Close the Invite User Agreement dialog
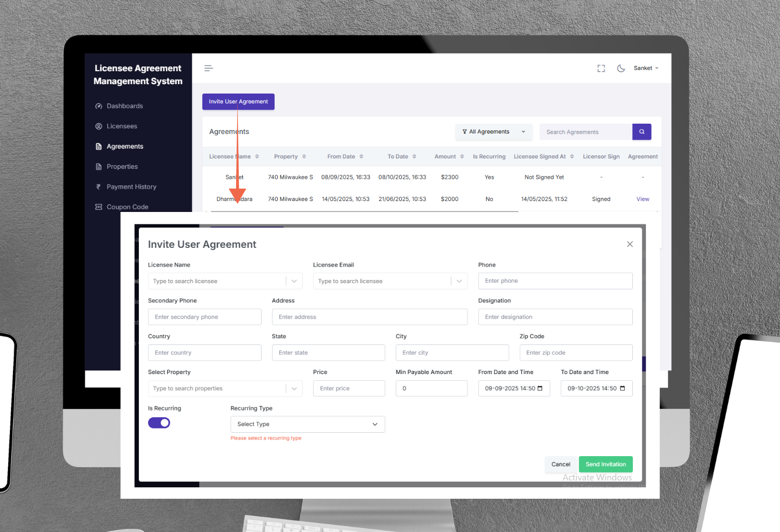The width and height of the screenshot is (780, 532). pos(630,244)
